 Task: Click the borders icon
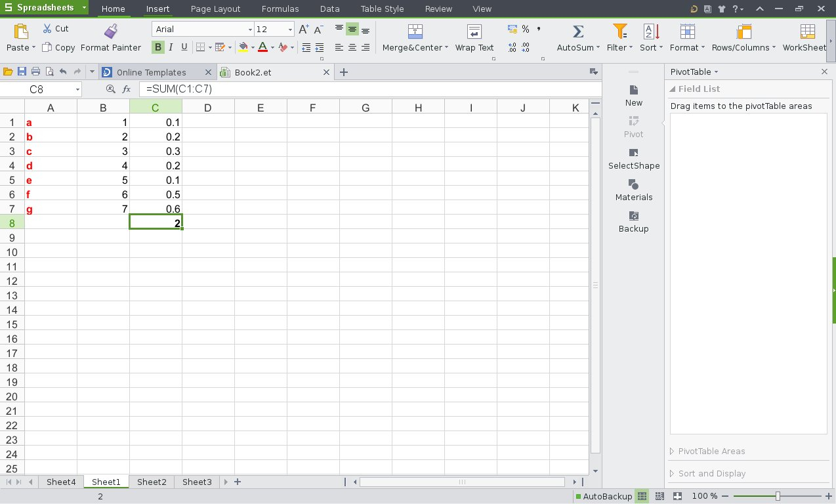click(201, 47)
